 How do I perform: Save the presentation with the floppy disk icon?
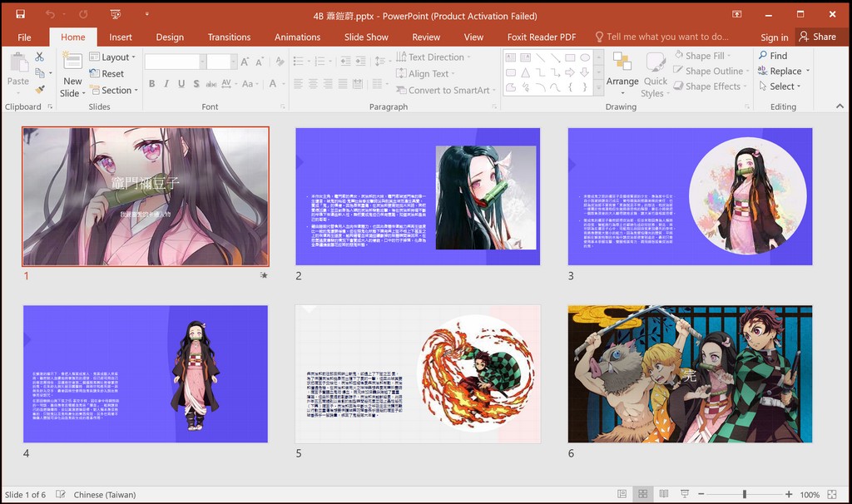pyautogui.click(x=20, y=14)
